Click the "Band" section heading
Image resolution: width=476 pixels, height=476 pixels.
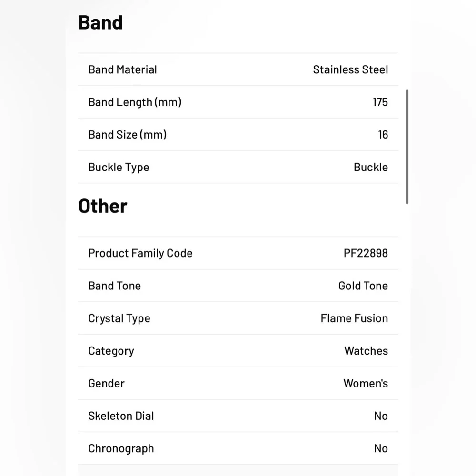100,23
